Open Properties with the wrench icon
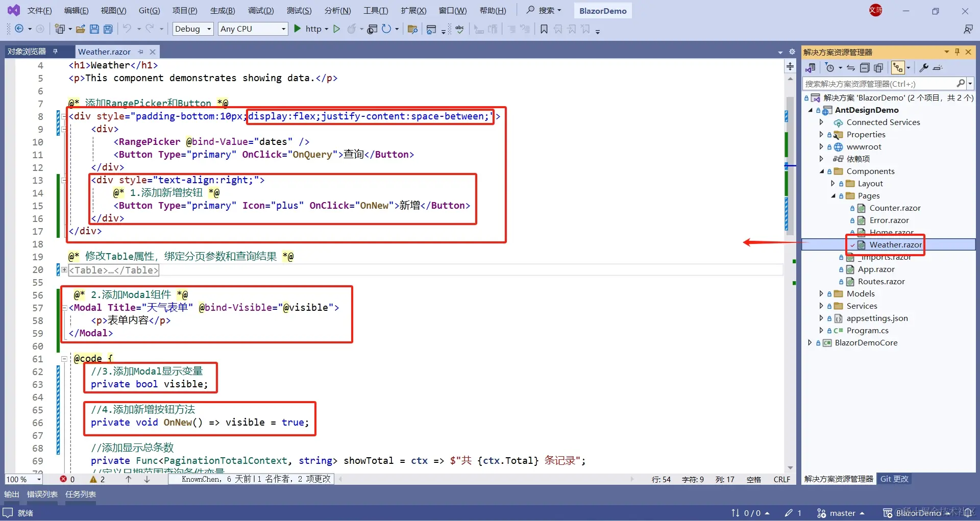This screenshot has width=980, height=521. (924, 68)
